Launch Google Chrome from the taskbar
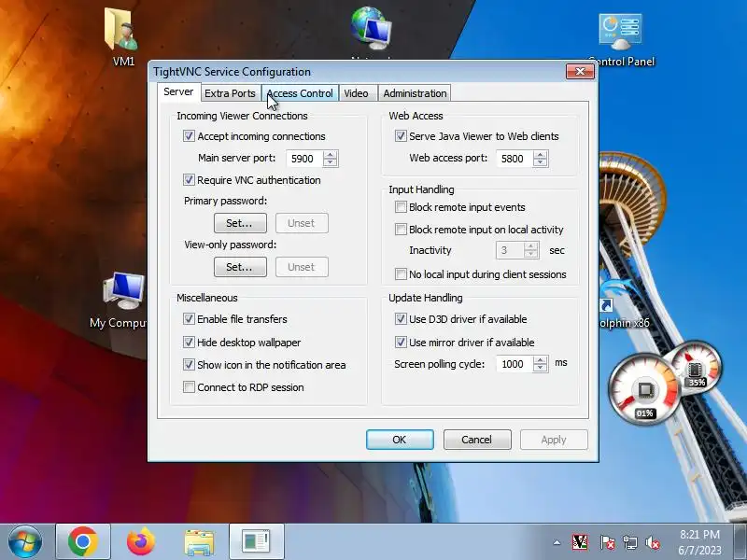 [x=83, y=541]
